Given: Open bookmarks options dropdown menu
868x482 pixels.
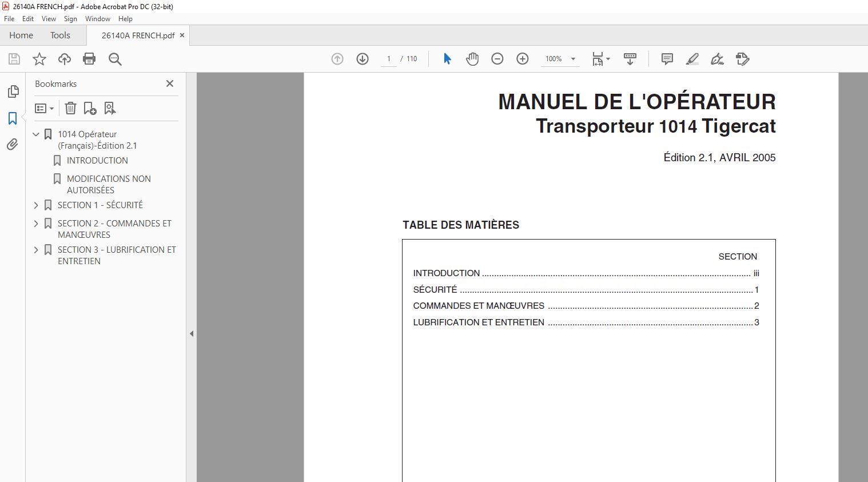Looking at the screenshot, I should [44, 108].
